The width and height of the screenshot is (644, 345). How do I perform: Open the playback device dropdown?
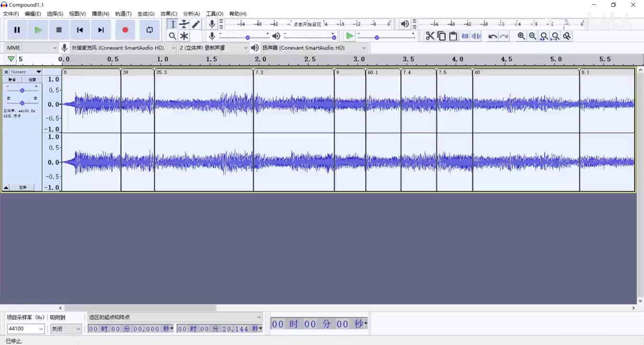pyautogui.click(x=314, y=48)
